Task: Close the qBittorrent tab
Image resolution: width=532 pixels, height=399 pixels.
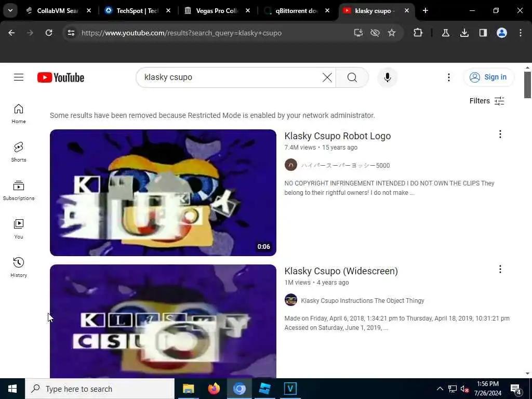Action: (x=327, y=10)
